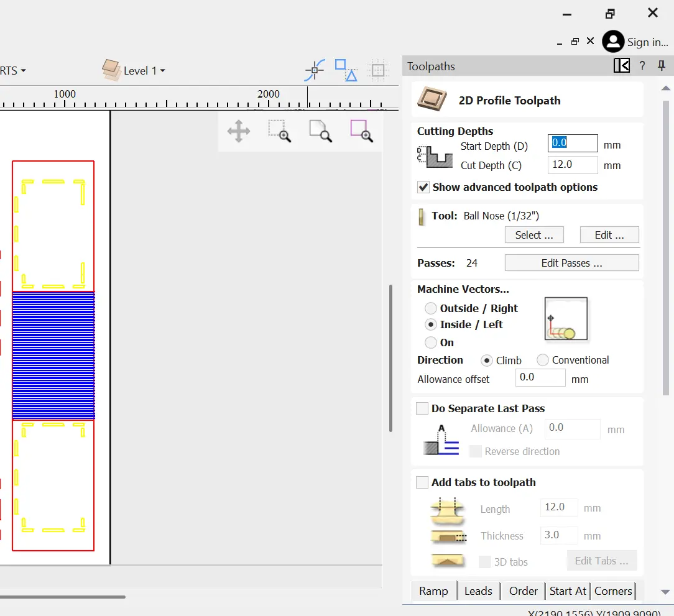
Task: Click the Edit ... tool button
Action: coord(609,235)
